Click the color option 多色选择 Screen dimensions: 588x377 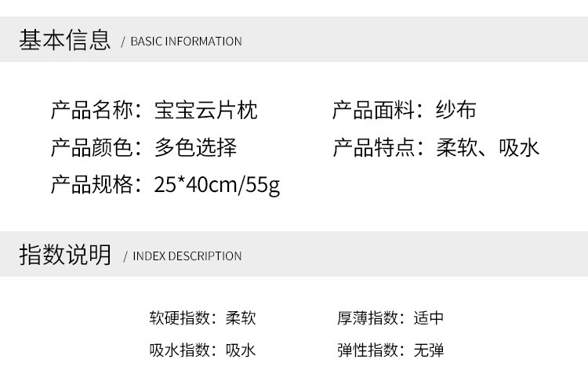[x=195, y=147]
